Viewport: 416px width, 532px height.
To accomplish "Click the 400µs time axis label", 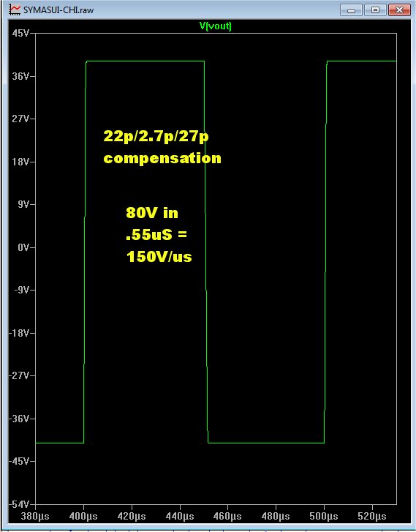I will 83,517.
